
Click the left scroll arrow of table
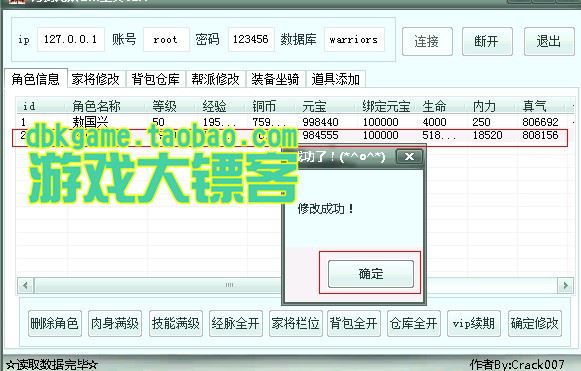pos(26,285)
